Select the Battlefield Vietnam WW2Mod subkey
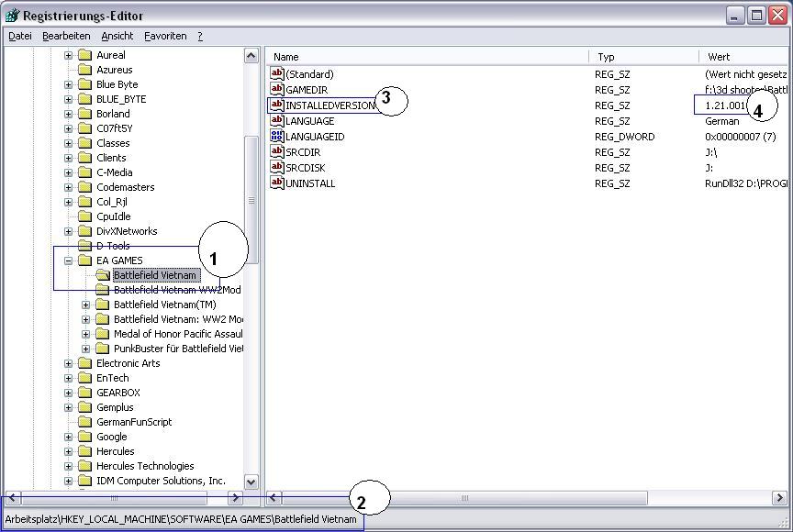Screen dimensions: 793x532 [177, 290]
